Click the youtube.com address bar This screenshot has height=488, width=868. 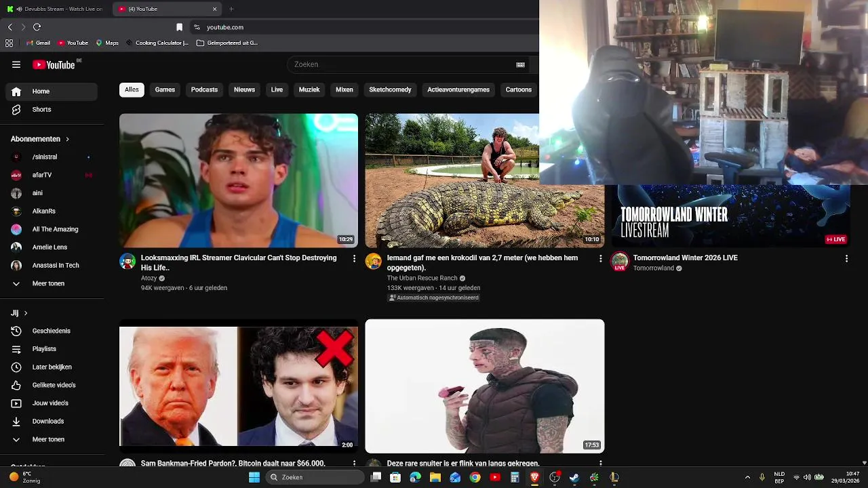[225, 27]
